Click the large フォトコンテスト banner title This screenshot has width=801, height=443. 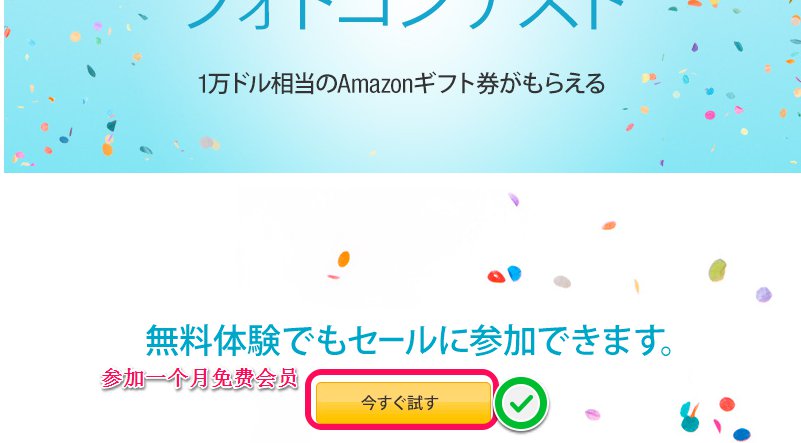tap(406, 14)
